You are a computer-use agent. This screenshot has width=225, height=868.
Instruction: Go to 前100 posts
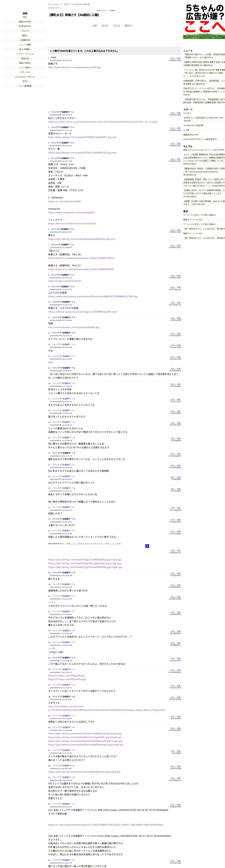click(105, 26)
